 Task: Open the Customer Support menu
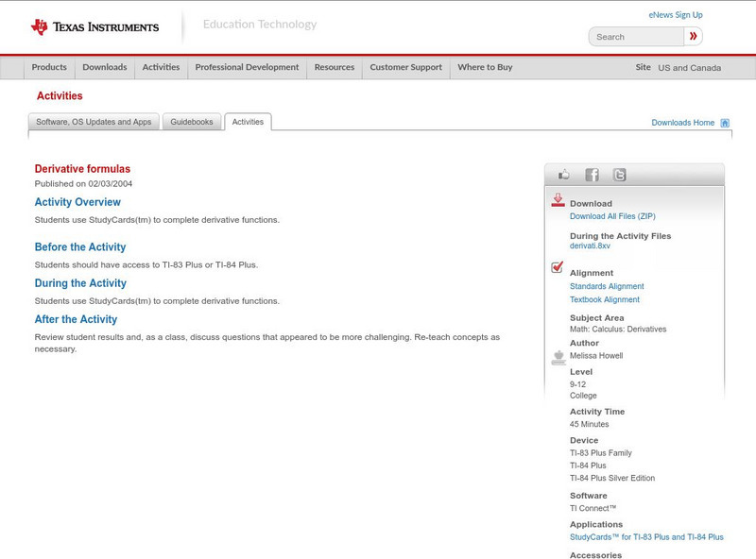tap(404, 67)
